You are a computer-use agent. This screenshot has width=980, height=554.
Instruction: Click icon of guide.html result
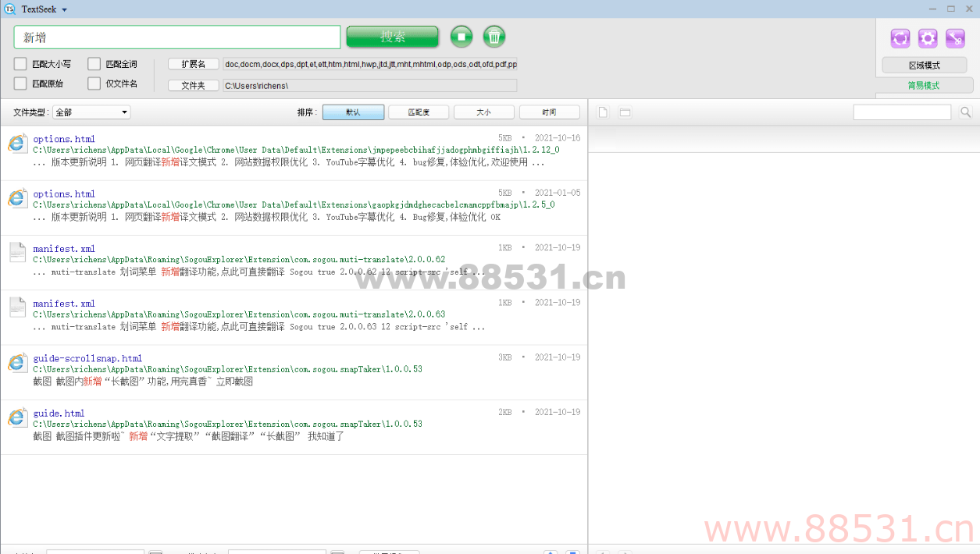click(x=18, y=417)
